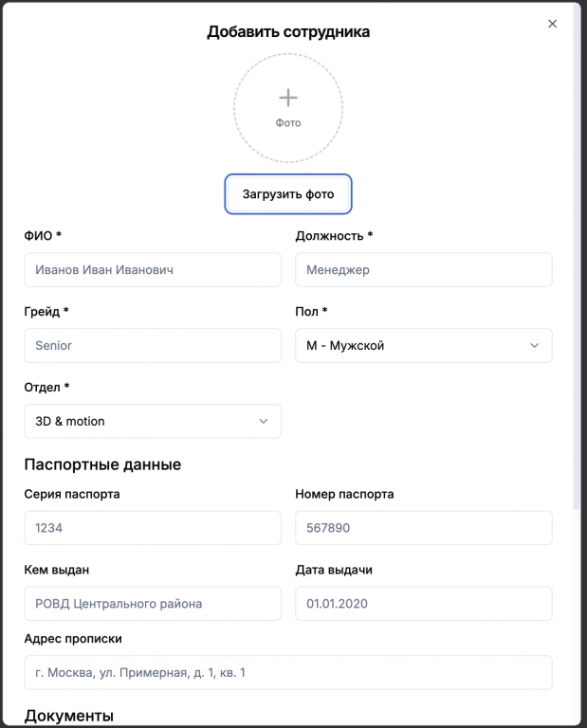
Task: Open the Пол dropdown
Action: (x=424, y=346)
